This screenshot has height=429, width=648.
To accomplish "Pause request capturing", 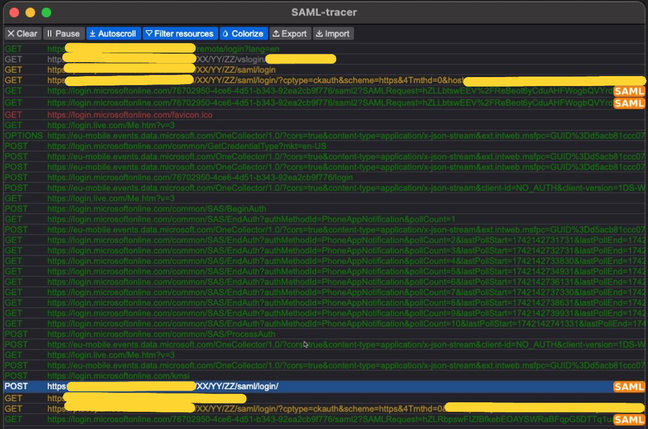I will click(62, 33).
